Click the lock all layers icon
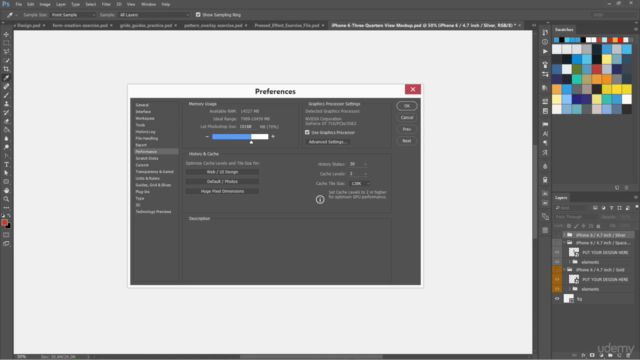640x360 pixels. 598,226
